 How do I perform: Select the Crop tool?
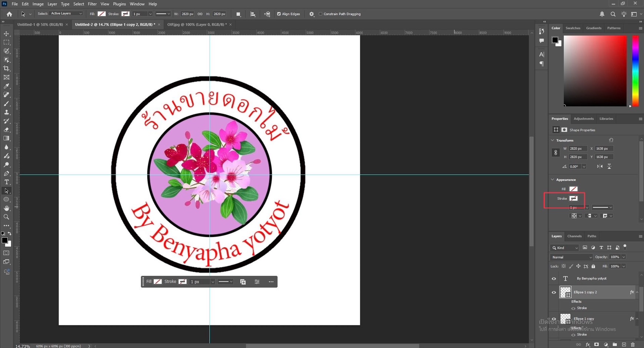point(6,68)
